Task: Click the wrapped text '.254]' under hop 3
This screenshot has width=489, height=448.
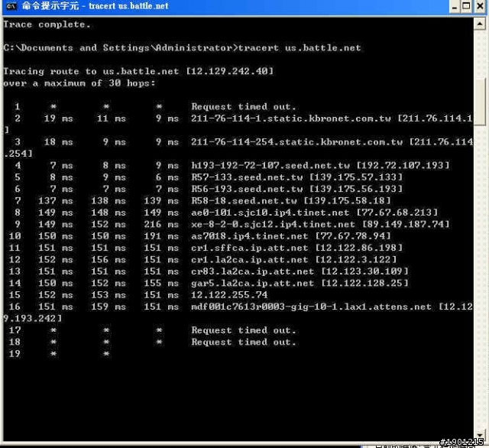Action: [x=18, y=154]
